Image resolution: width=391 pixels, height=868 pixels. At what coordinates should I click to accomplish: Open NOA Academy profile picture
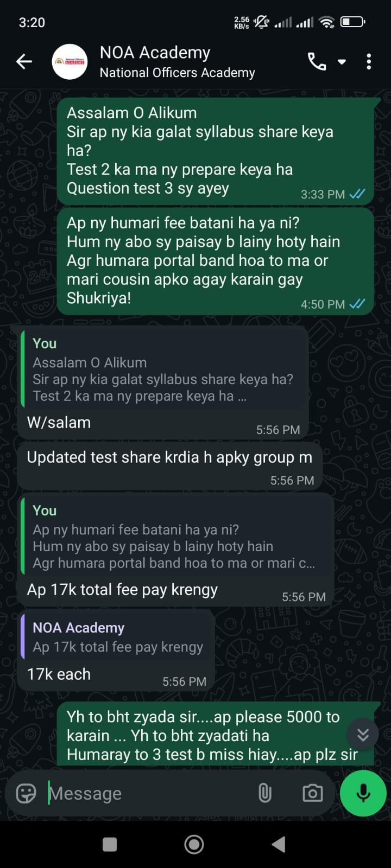point(70,62)
